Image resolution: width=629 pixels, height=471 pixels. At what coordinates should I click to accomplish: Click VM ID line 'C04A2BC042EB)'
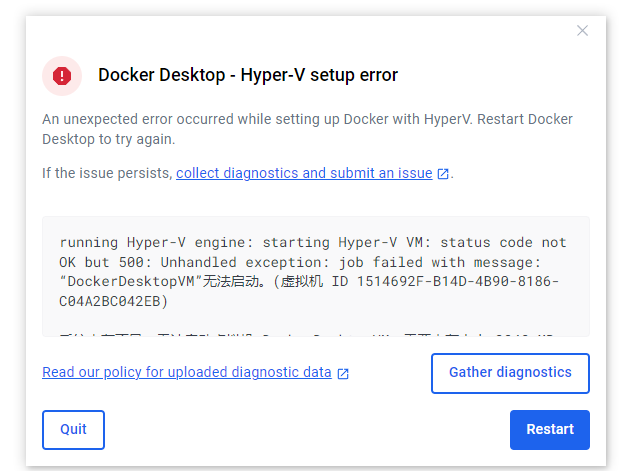(114, 301)
